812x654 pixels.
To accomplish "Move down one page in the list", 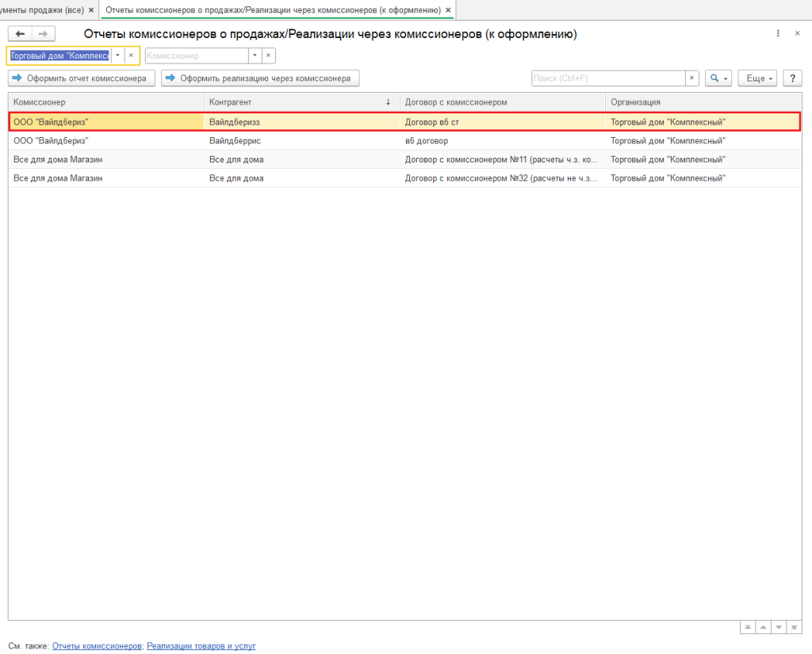I will (x=779, y=627).
